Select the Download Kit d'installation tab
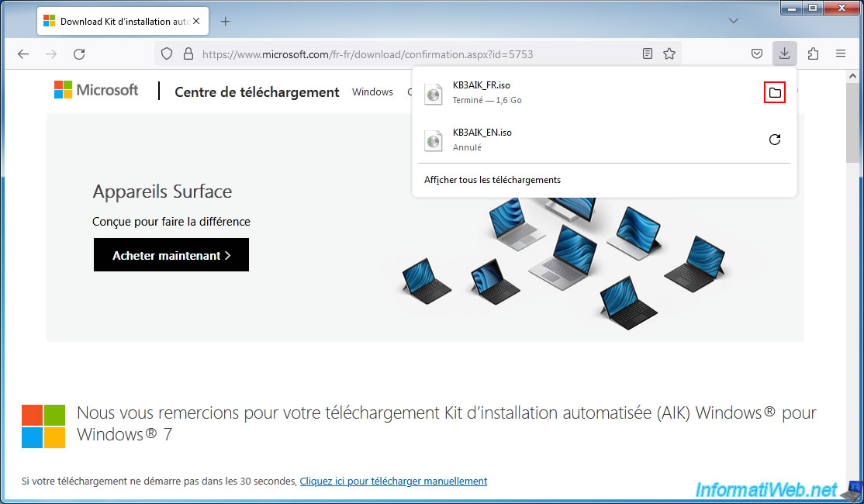Image resolution: width=864 pixels, height=504 pixels. coord(120,21)
